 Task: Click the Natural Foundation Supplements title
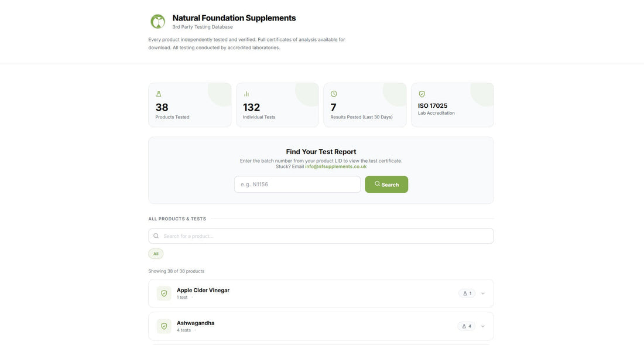(234, 18)
